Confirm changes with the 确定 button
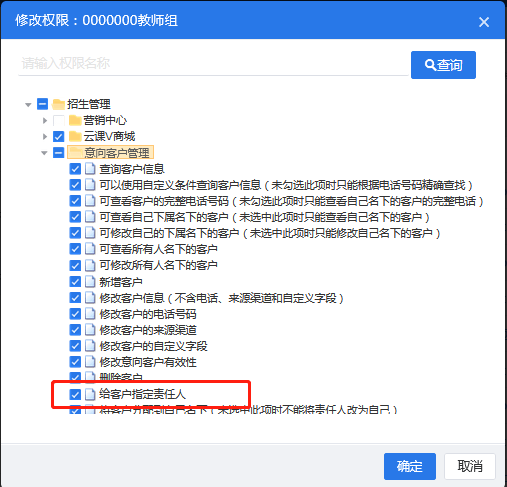The image size is (507, 487). (410, 466)
